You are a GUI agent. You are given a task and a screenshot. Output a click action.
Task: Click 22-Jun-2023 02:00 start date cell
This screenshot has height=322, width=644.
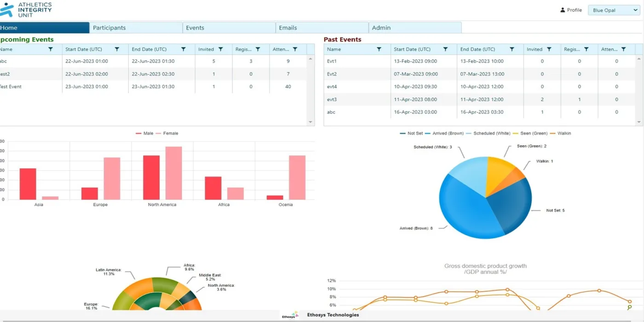[95, 74]
